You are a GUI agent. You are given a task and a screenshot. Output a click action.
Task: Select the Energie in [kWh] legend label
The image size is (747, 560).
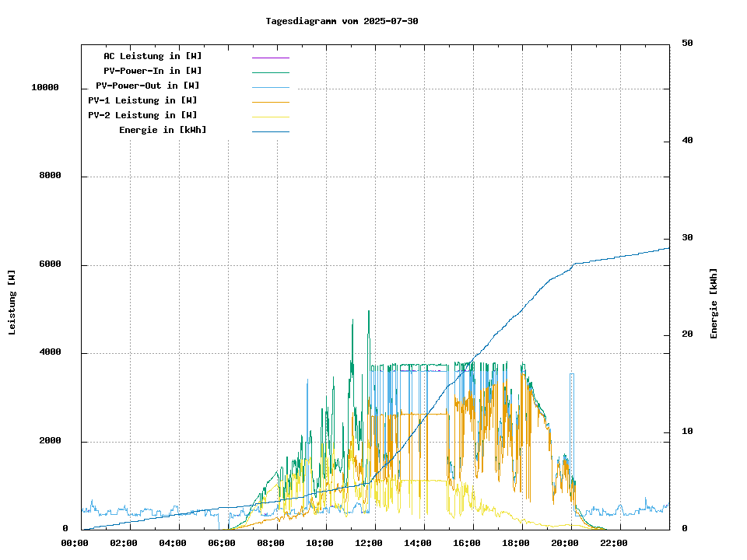click(163, 130)
